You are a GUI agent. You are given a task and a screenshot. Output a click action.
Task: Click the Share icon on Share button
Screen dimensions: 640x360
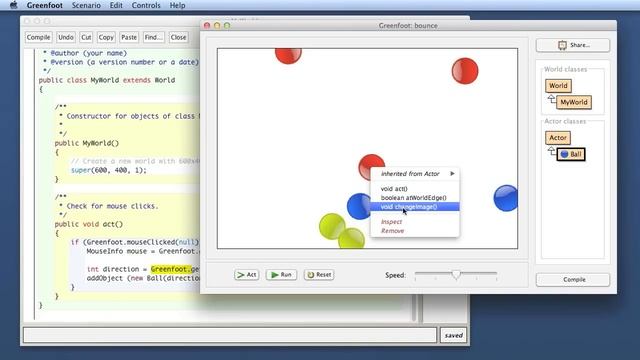[x=562, y=45]
